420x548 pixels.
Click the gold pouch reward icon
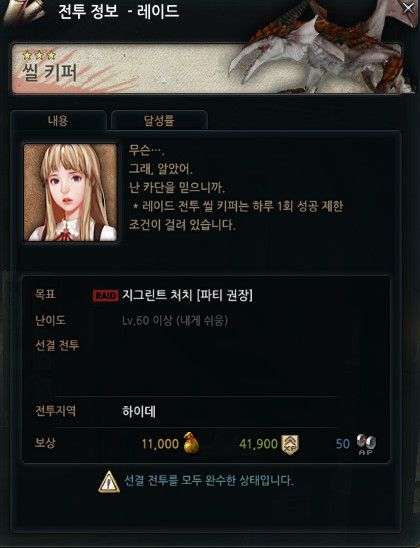[191, 443]
